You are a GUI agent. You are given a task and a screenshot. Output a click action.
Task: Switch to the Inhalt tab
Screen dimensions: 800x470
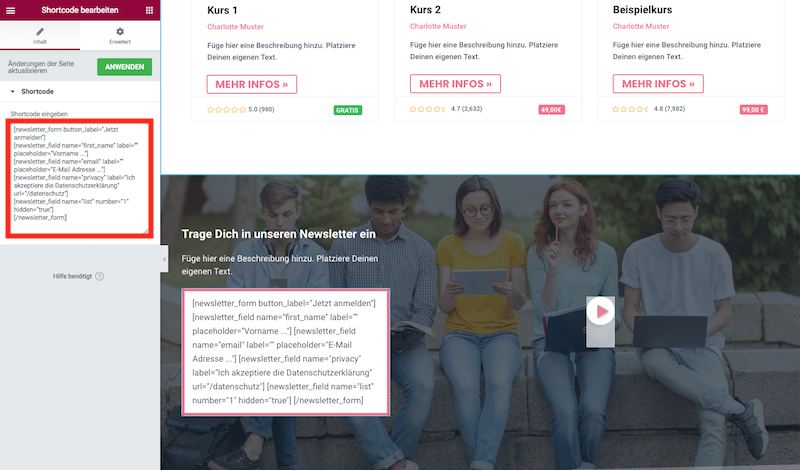(40, 36)
